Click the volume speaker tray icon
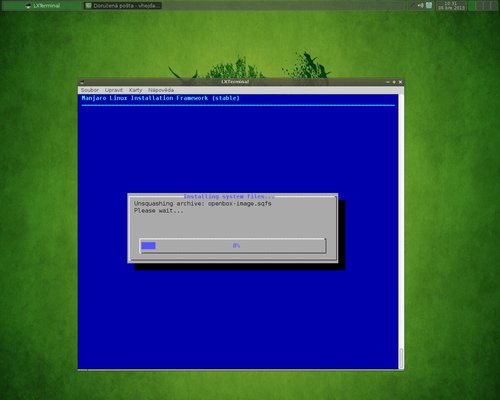This screenshot has width=500, height=400. 421,5
